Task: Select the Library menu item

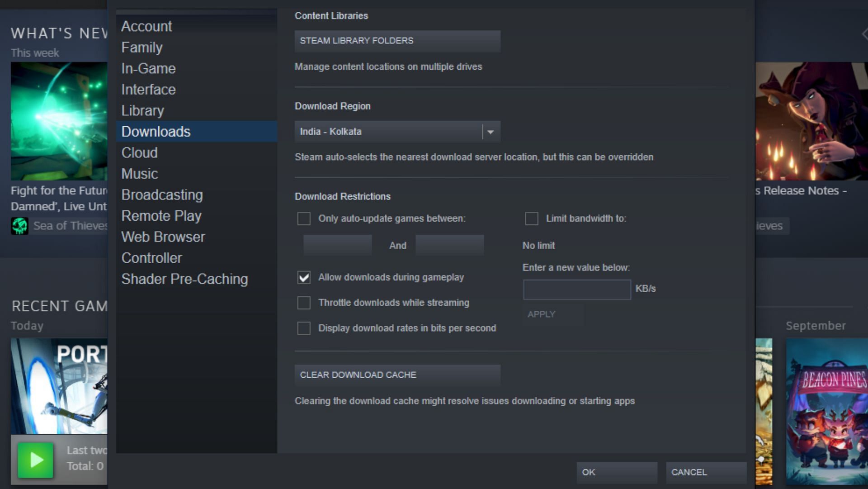Action: [x=142, y=110]
